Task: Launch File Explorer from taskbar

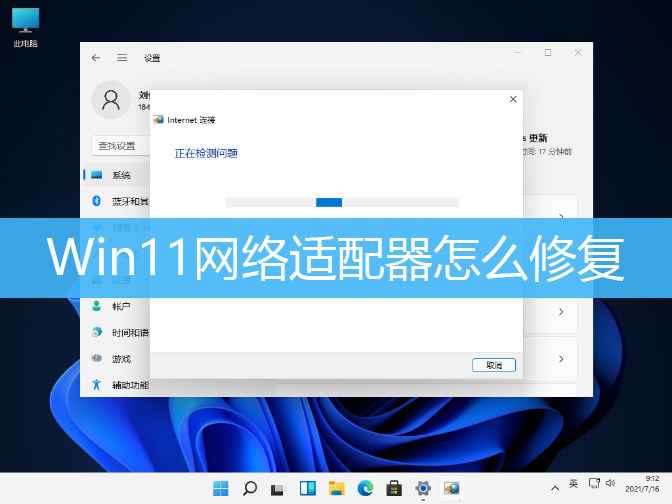Action: pyautogui.click(x=337, y=488)
